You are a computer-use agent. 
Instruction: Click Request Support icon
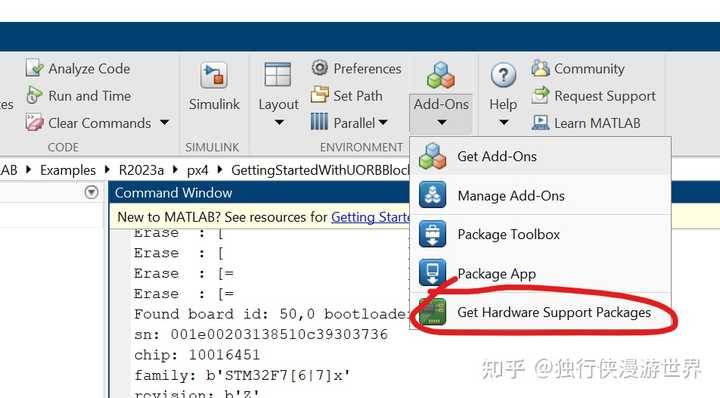540,95
